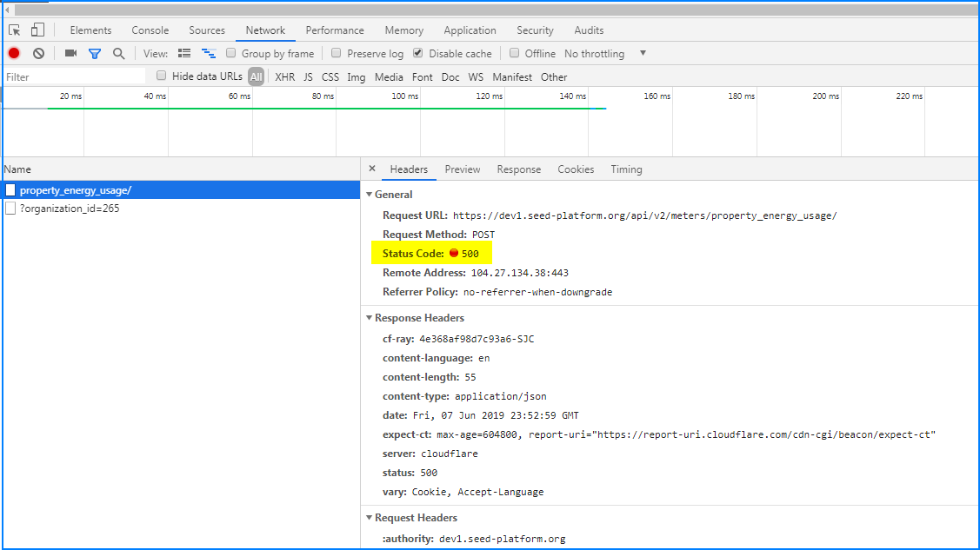This screenshot has width=980, height=550.
Task: Filter requests by Doc
Action: [450, 76]
